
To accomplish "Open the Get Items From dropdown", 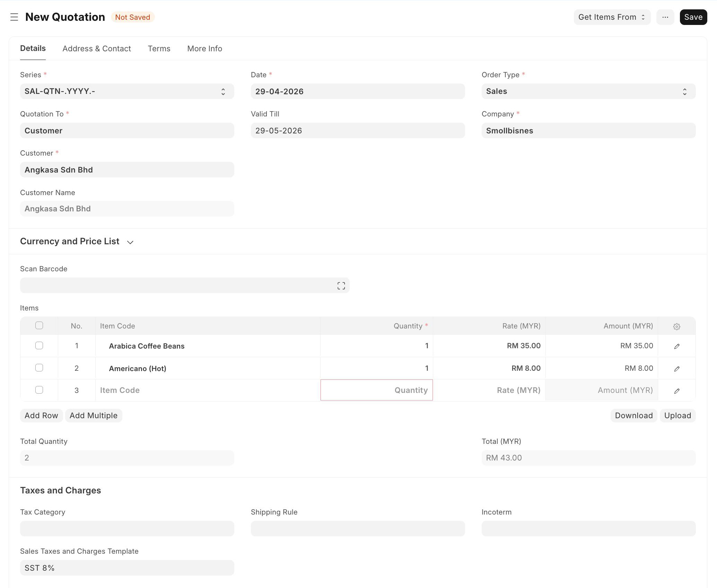I will (x=612, y=17).
